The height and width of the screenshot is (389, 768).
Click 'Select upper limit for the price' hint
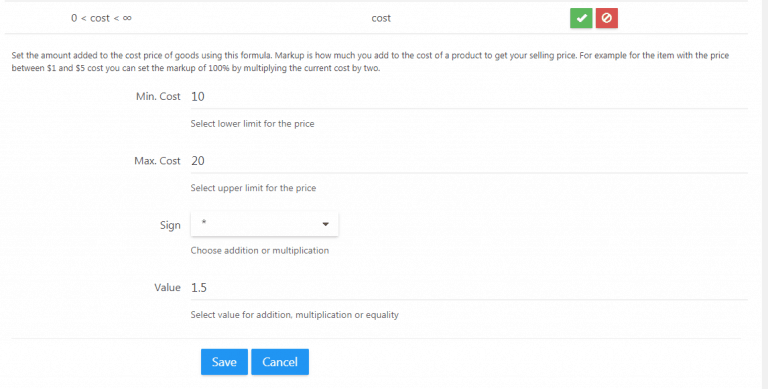tap(253, 188)
